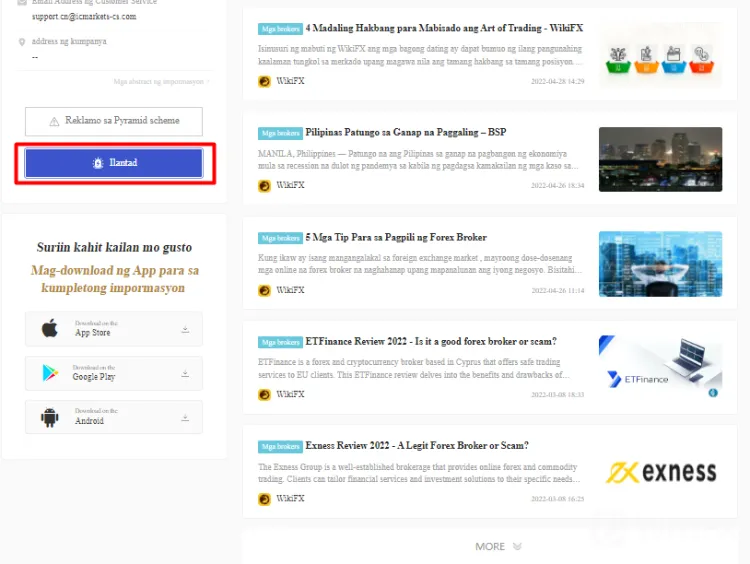Open article 5 Mga Tip Para sa Pagpili
This screenshot has height=564, width=750.
pos(396,237)
